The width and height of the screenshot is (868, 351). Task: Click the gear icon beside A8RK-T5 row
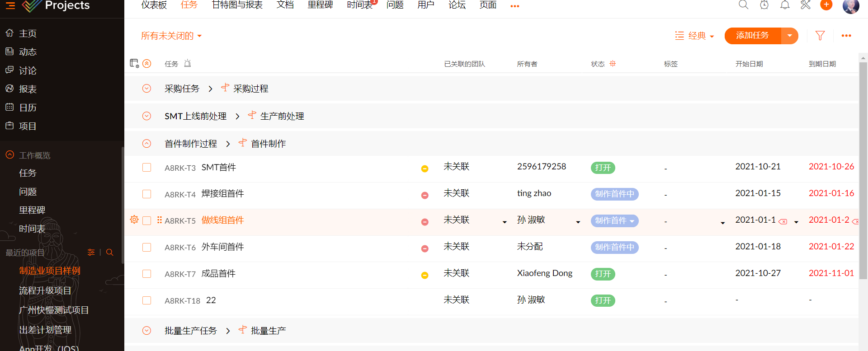click(134, 220)
